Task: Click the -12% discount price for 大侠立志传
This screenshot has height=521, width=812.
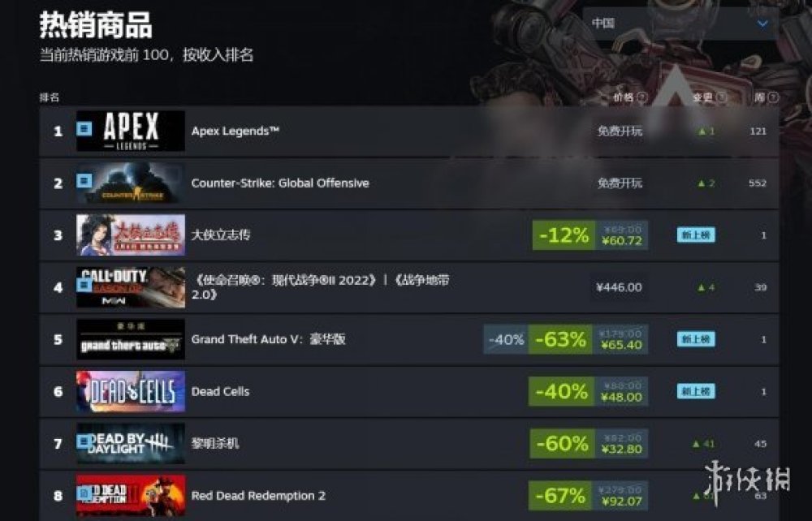Action: point(590,235)
